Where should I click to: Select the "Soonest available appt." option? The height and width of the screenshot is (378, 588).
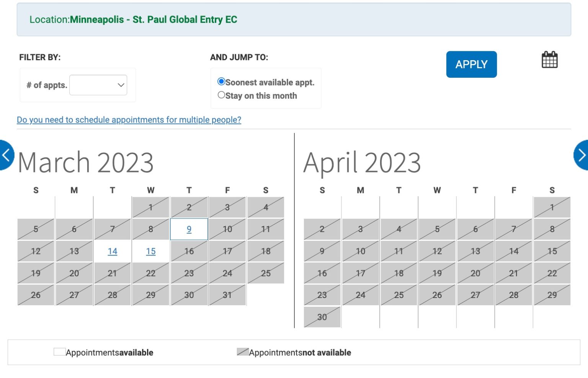(221, 81)
